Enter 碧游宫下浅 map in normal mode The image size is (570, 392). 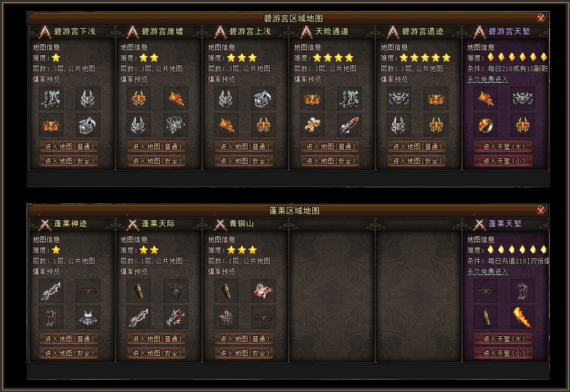click(x=69, y=147)
